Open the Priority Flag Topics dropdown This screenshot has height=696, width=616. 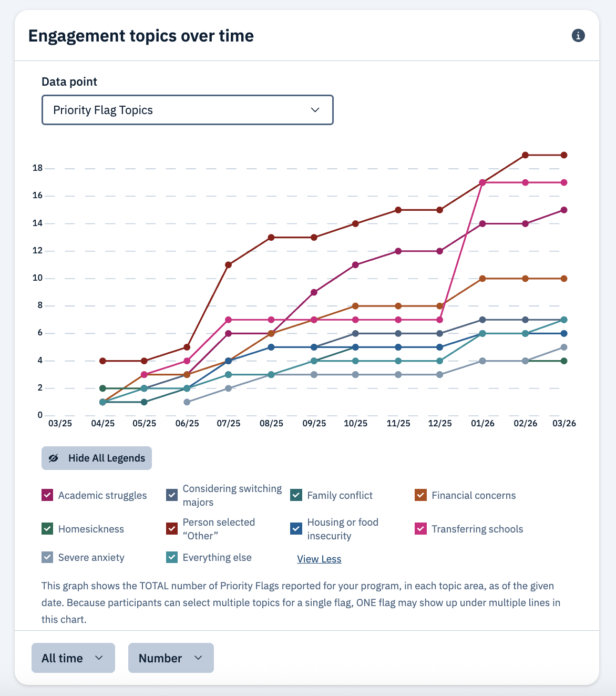pyautogui.click(x=188, y=110)
